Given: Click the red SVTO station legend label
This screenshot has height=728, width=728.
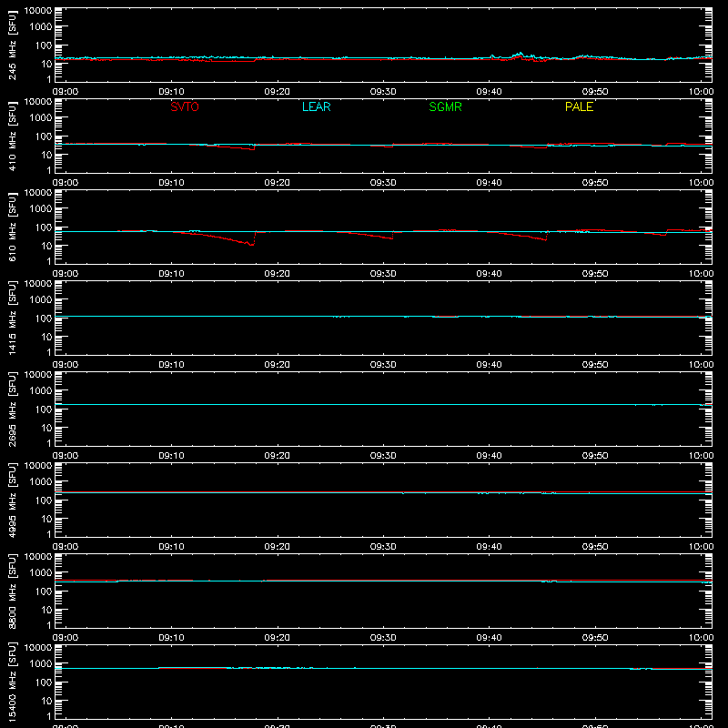Looking at the screenshot, I should 185,106.
